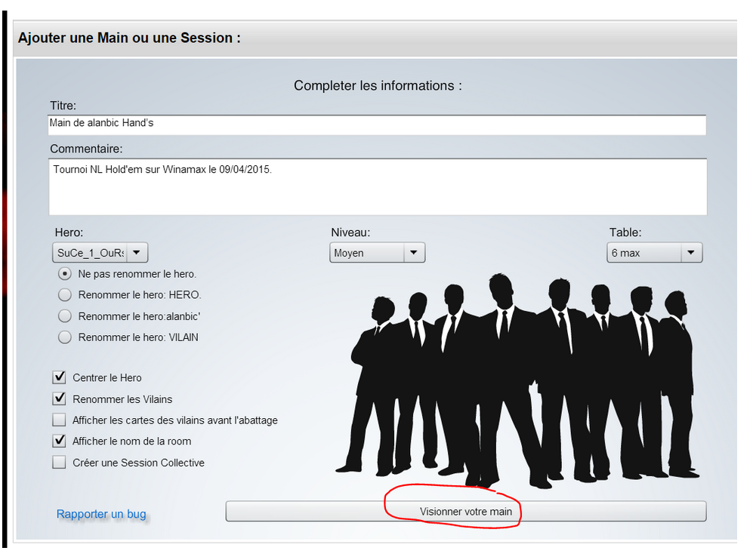
Task: Uncheck the 'Centrer le Hero' checkbox
Action: point(59,377)
